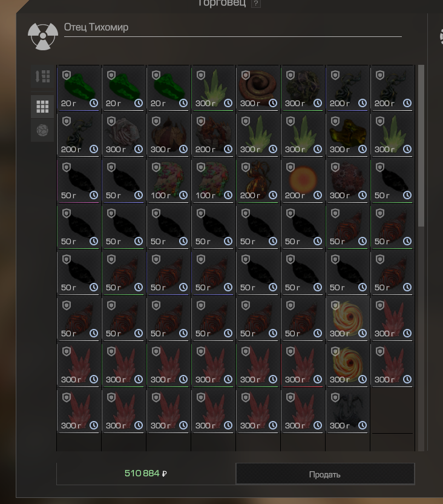Switch to the grid view icon
443x504 pixels.
(x=42, y=107)
